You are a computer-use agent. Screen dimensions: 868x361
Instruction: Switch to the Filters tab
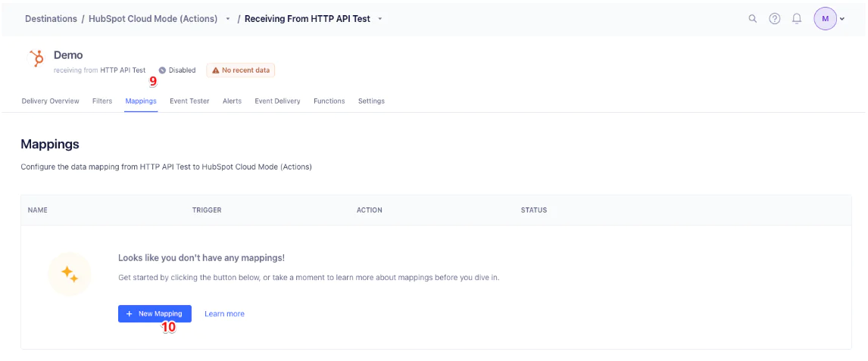102,101
